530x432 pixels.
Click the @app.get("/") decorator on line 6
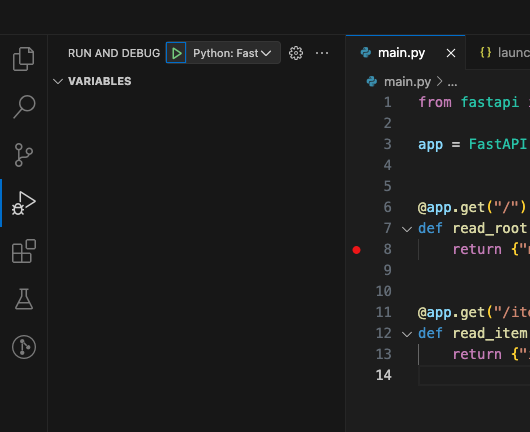click(x=472, y=208)
